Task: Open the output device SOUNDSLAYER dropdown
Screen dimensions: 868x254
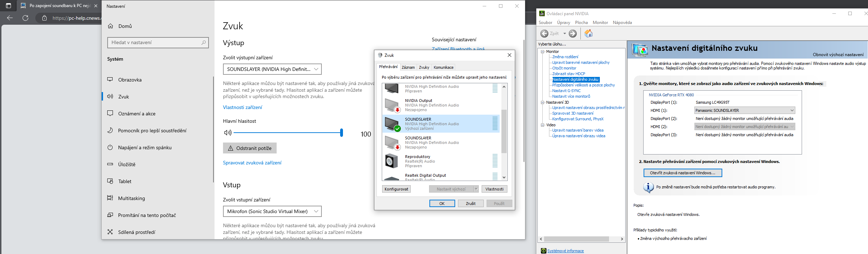Action: [x=272, y=69]
